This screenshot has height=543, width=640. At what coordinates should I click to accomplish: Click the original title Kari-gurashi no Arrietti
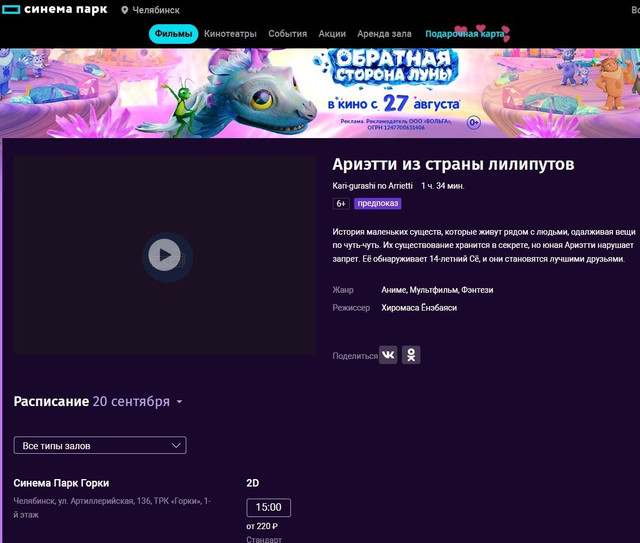[372, 186]
